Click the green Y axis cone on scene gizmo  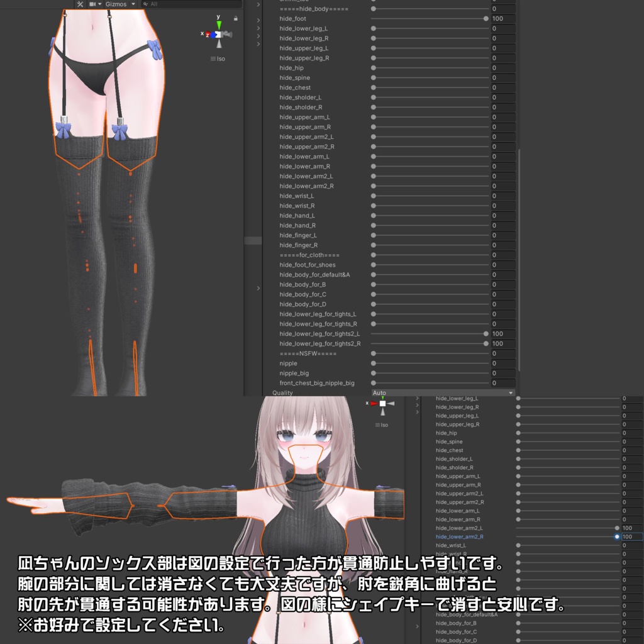pyautogui.click(x=219, y=24)
